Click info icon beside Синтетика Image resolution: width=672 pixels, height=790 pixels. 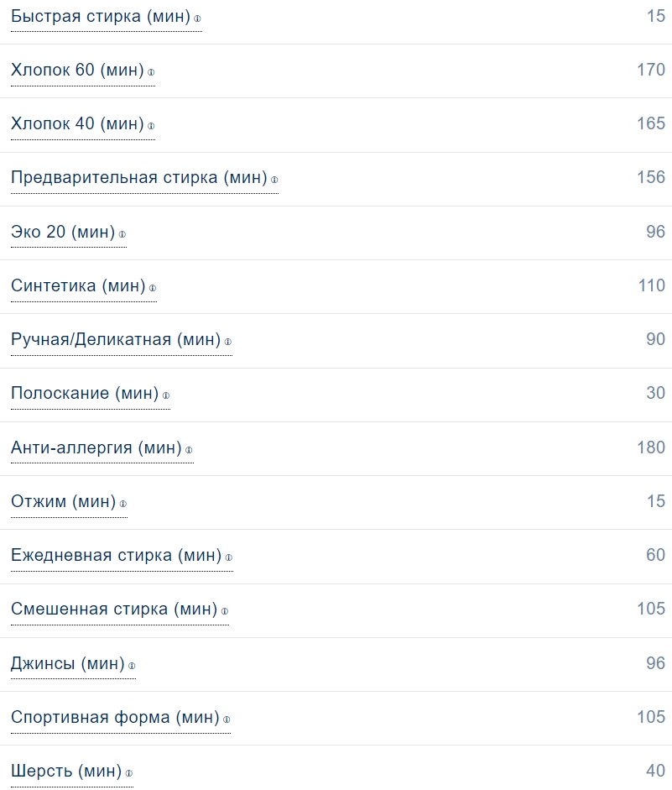(153, 288)
